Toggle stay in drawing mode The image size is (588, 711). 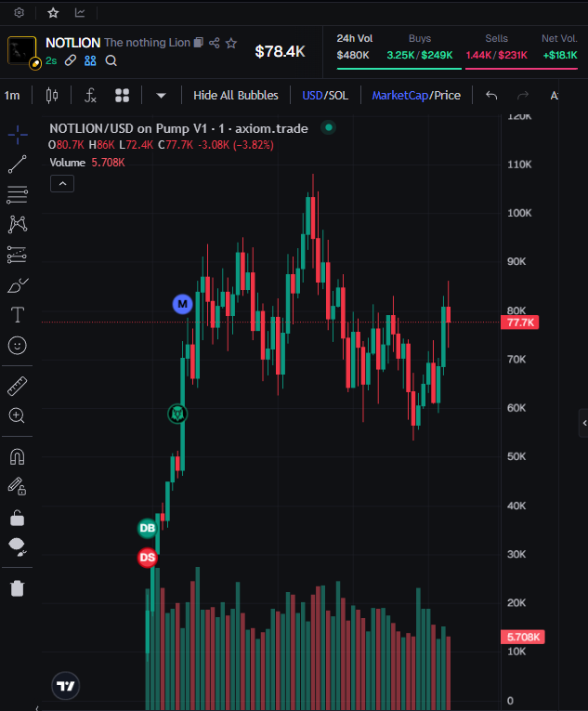tap(18, 486)
